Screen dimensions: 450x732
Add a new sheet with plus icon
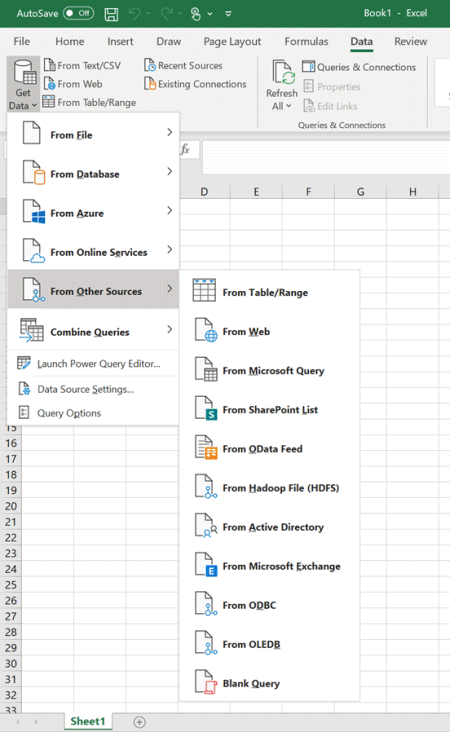click(x=139, y=722)
